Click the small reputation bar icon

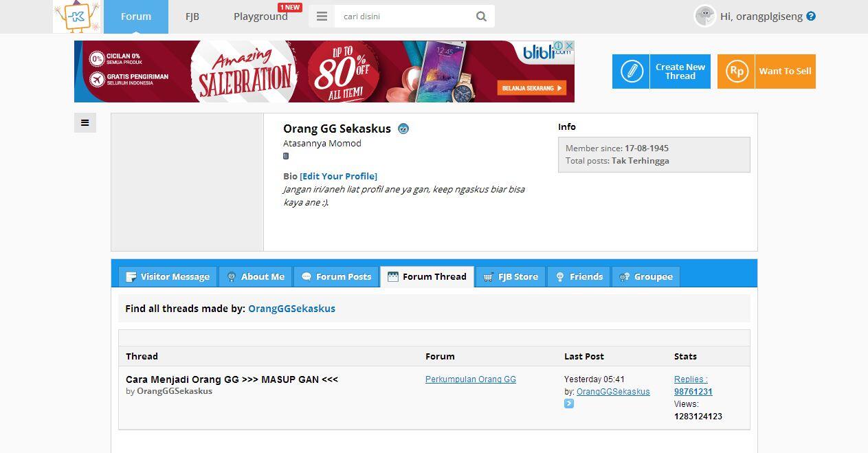[286, 156]
